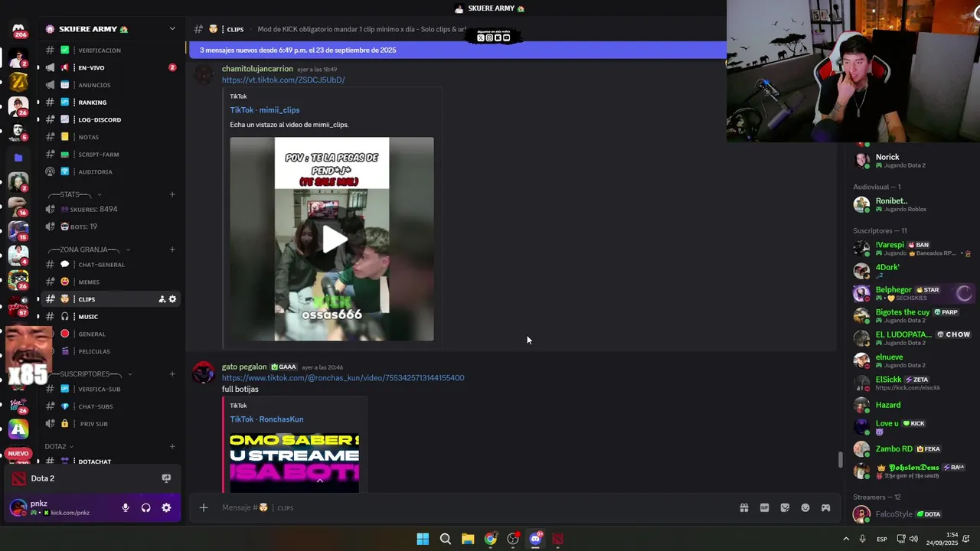980x551 pixels.
Task: Open Windows search in the taskbar
Action: pos(445,539)
